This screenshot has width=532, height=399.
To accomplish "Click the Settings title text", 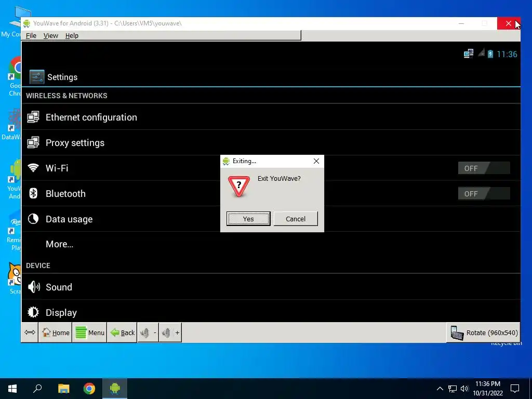I will point(62,77).
